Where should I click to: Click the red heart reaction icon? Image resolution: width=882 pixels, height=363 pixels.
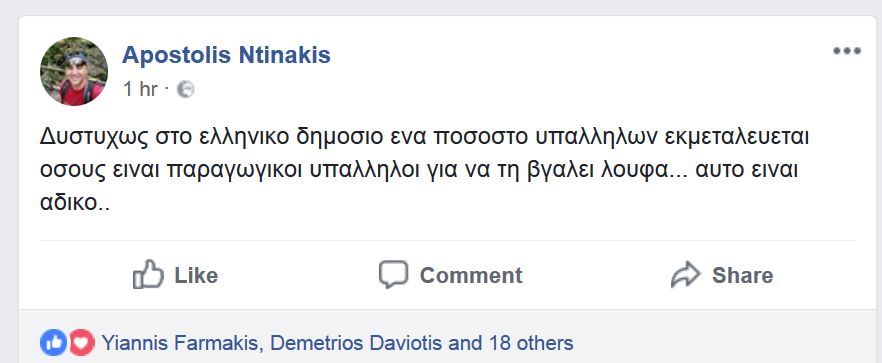click(81, 343)
